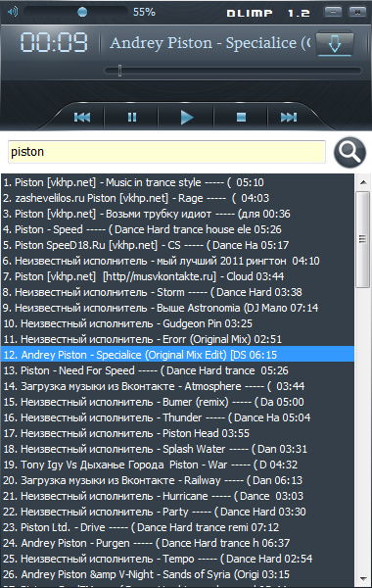372x588 pixels.
Task: Select track 4 'Piston - Speed'
Action: tap(177, 229)
